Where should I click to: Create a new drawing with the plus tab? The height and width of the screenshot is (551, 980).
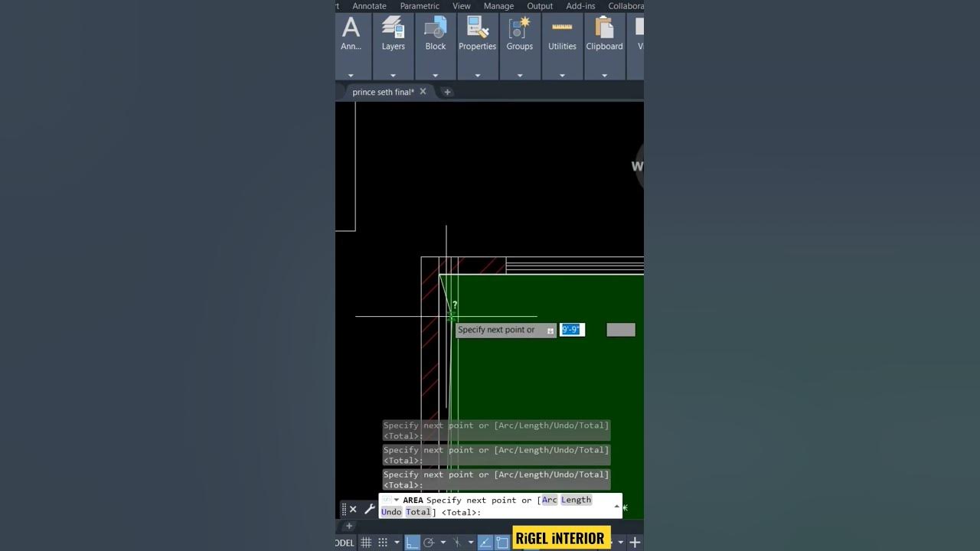click(x=447, y=92)
